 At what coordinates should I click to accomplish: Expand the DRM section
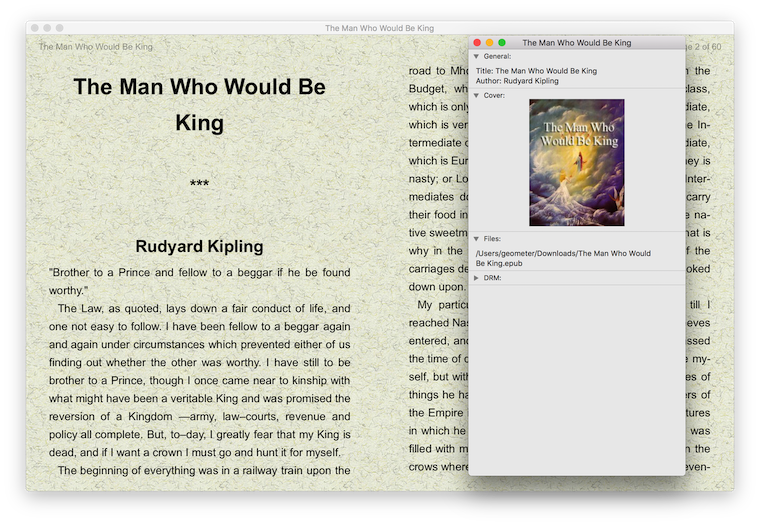pyautogui.click(x=476, y=277)
